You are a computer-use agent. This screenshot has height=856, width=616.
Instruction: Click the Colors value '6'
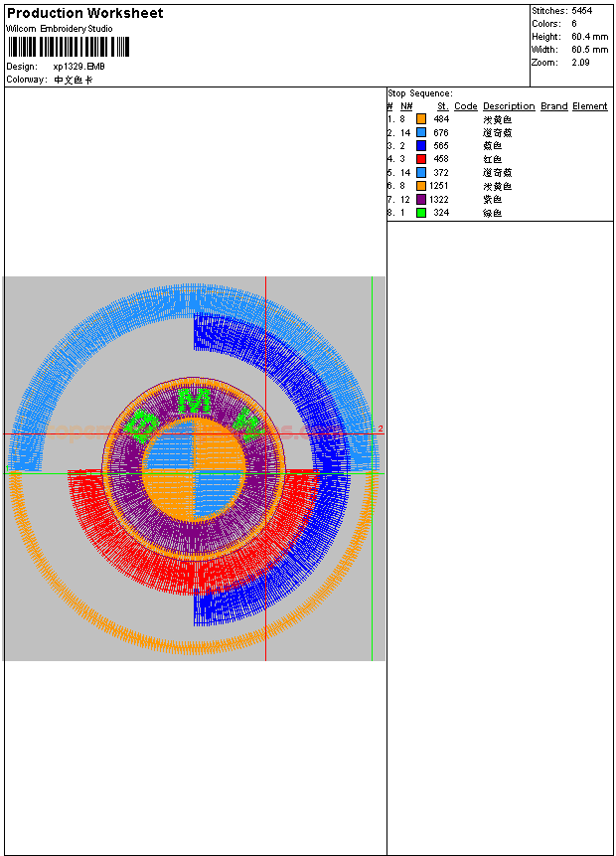click(574, 24)
